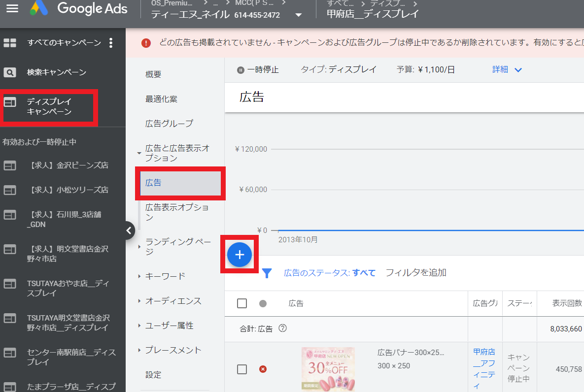
Task: Expand オーディエンス section
Action: coord(139,301)
